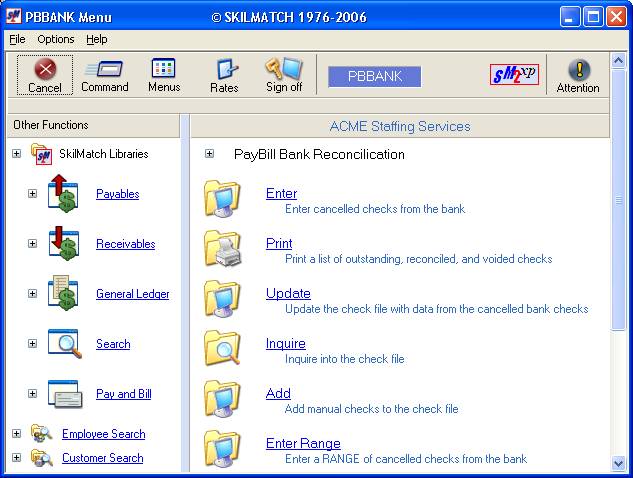The height and width of the screenshot is (478, 633).
Task: Expand the SkilMatch Libraries tree node
Action: tap(17, 154)
